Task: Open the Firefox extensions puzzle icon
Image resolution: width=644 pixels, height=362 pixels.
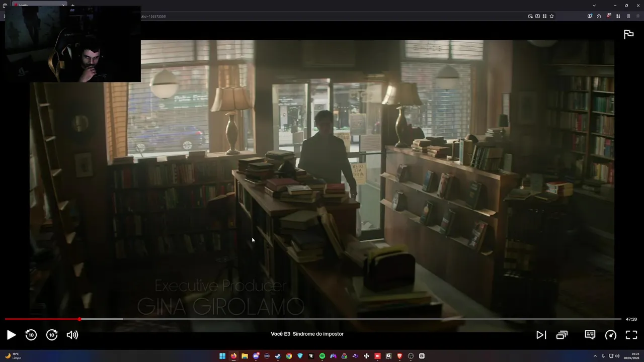Action: pyautogui.click(x=599, y=16)
